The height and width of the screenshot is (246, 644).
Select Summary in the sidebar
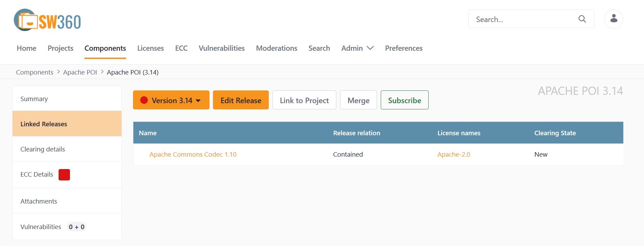coord(67,99)
